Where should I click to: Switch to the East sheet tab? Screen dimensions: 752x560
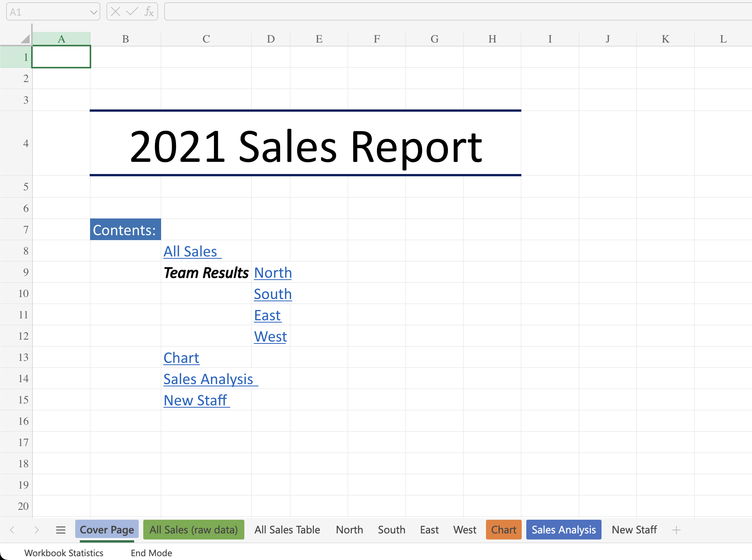429,530
